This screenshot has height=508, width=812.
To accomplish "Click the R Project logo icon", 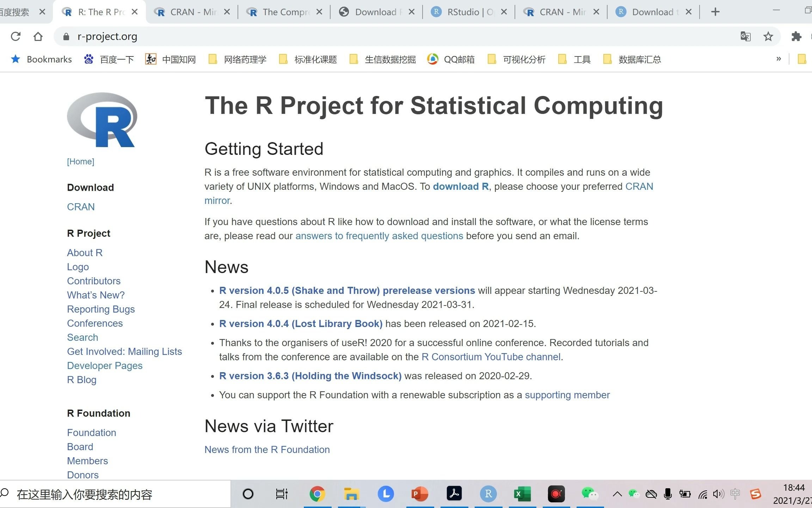I will point(103,121).
